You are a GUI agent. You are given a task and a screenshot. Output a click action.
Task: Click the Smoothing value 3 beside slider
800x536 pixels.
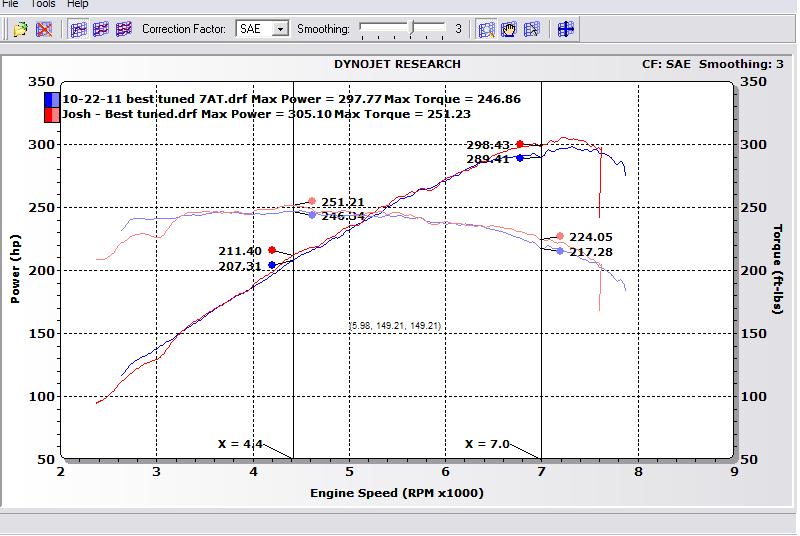coord(458,29)
